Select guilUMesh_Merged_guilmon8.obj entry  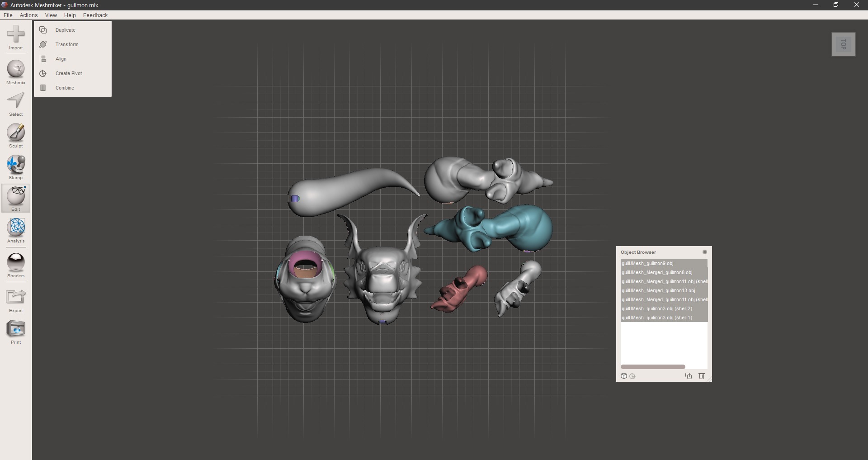pos(664,272)
